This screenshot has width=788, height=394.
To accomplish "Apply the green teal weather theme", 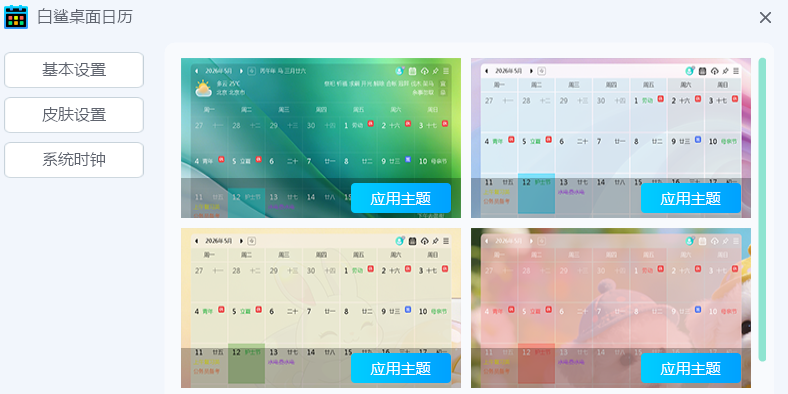I will [x=401, y=198].
